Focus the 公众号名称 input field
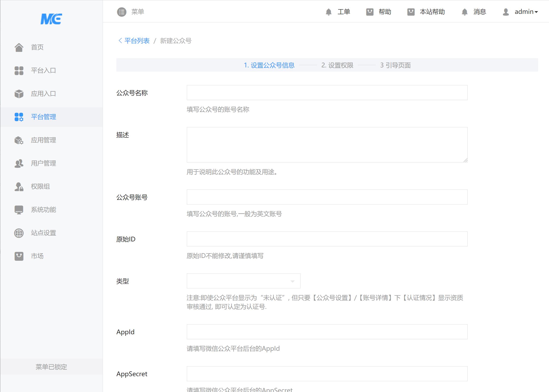The image size is (549, 392). [x=327, y=92]
